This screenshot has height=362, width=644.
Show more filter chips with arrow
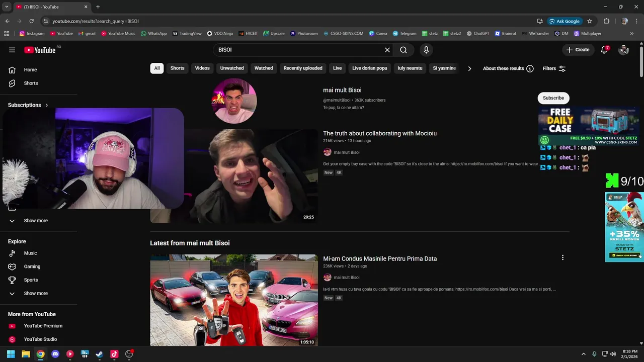coord(469,68)
